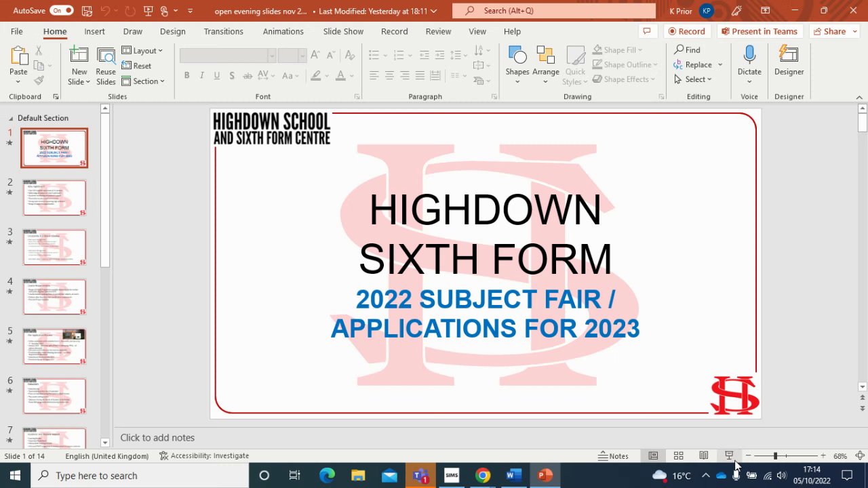Toggle Bold formatting

pos(186,75)
